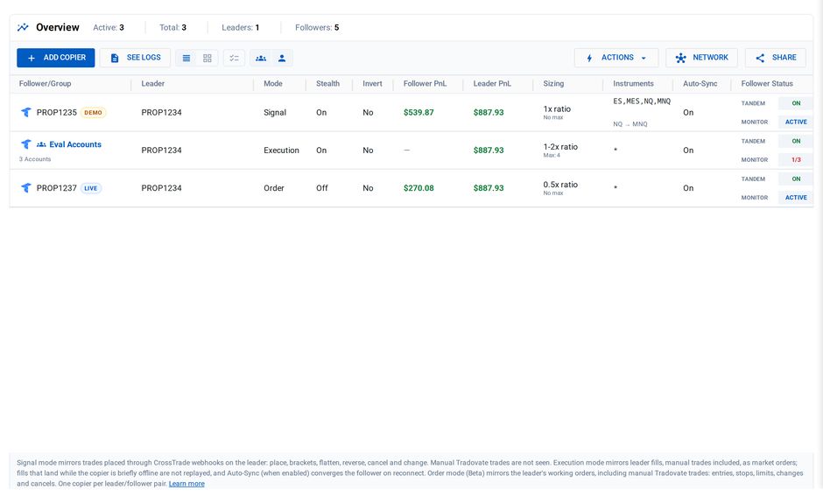
Task: Toggle Monitor ACTIVE for PROP1235 row
Action: (796, 122)
